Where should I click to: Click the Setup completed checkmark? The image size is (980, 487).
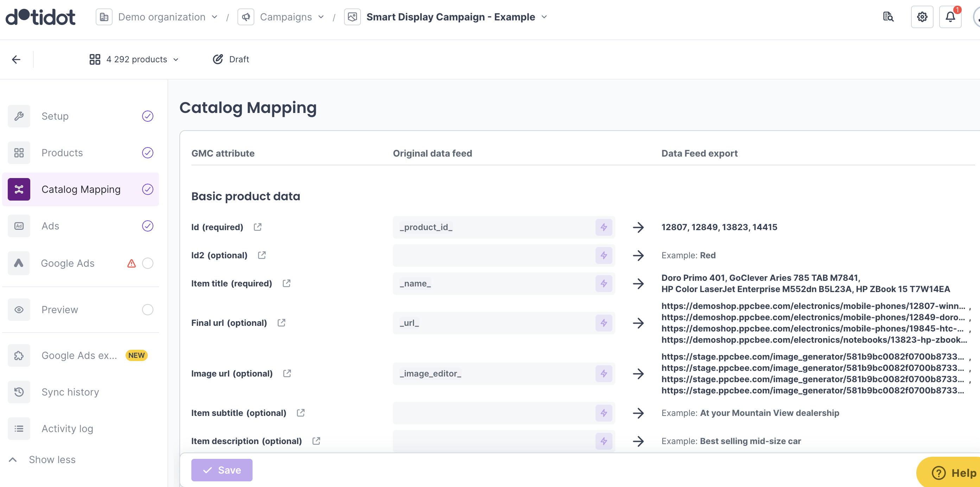coord(148,116)
